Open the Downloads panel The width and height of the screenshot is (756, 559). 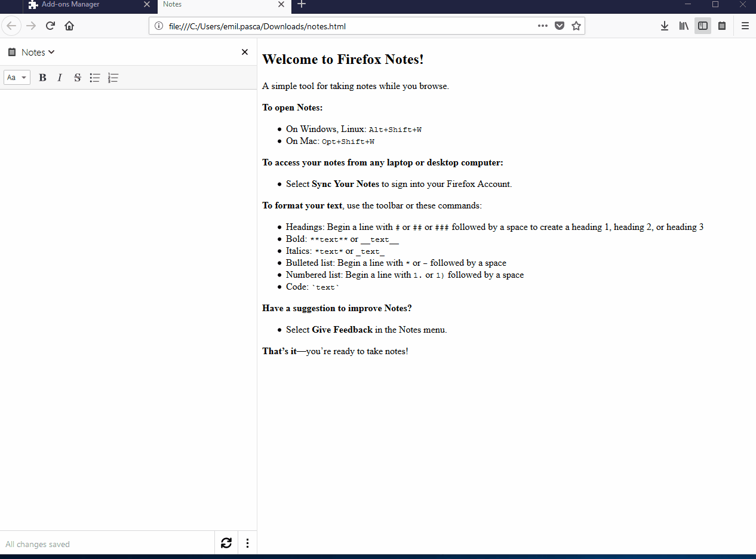pyautogui.click(x=665, y=26)
